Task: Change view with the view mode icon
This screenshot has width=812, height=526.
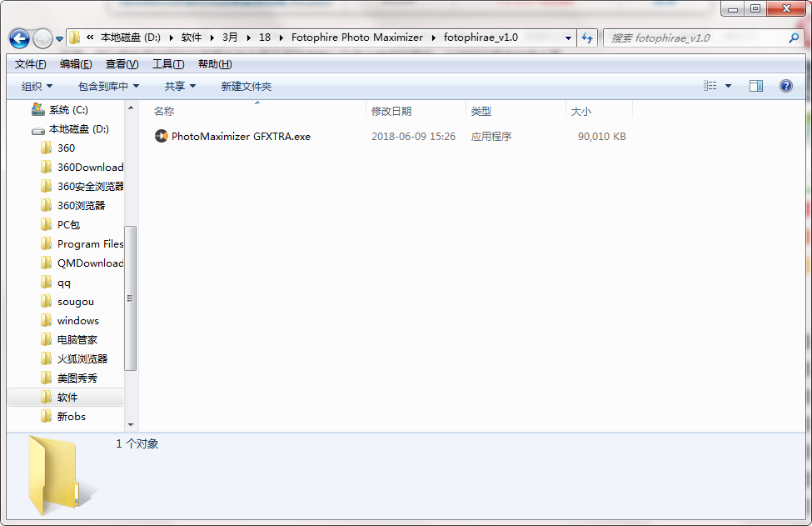Action: (x=710, y=86)
